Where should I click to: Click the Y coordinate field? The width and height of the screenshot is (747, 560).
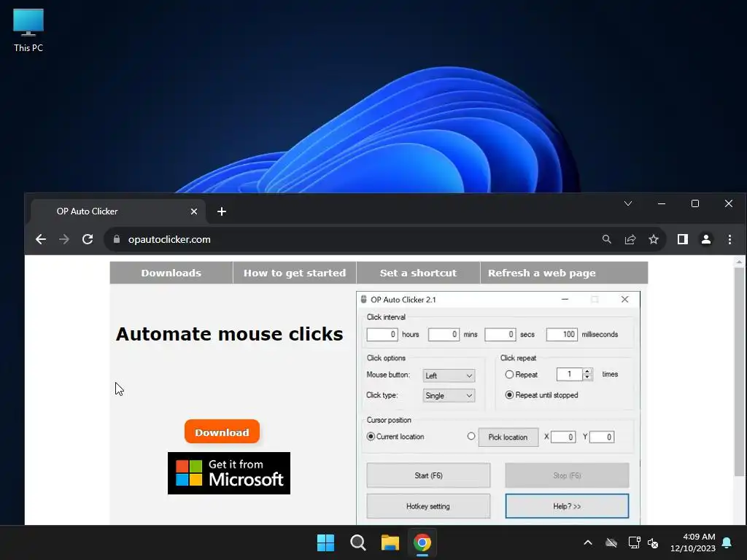click(x=602, y=437)
